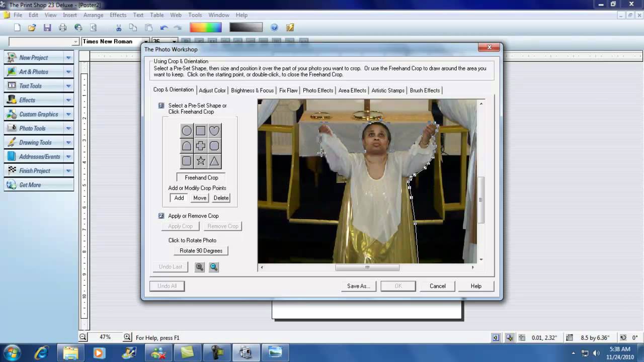Select the heart pre-set crop shape
Screen dimensions: 644x362
(x=214, y=131)
